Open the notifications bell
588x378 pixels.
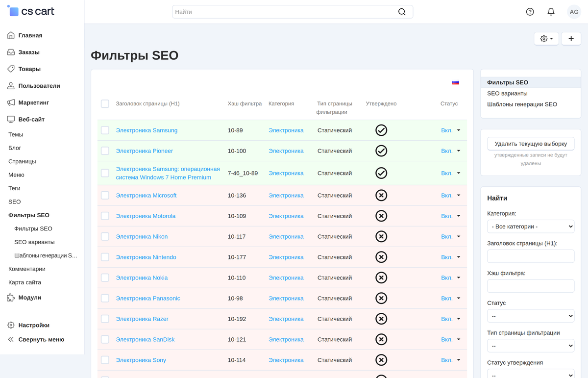551,12
